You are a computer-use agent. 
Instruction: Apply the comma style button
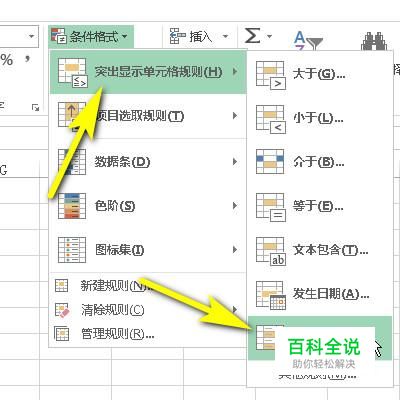[28, 60]
